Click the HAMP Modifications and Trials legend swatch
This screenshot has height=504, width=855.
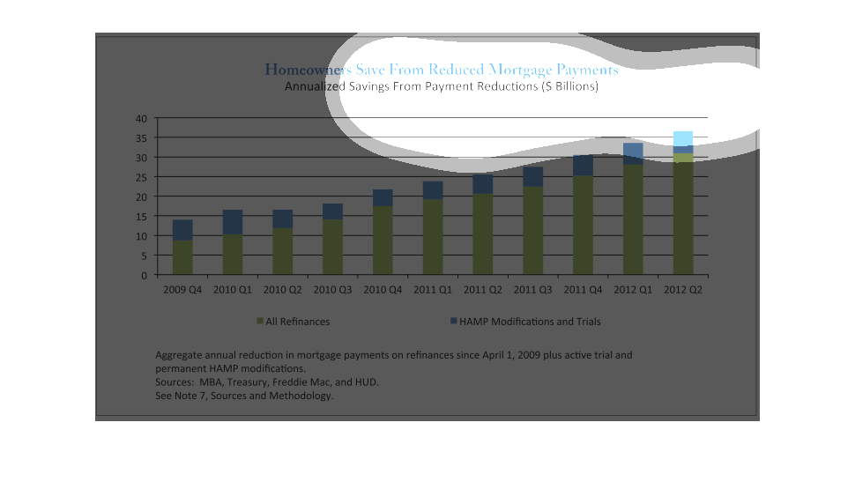point(454,321)
